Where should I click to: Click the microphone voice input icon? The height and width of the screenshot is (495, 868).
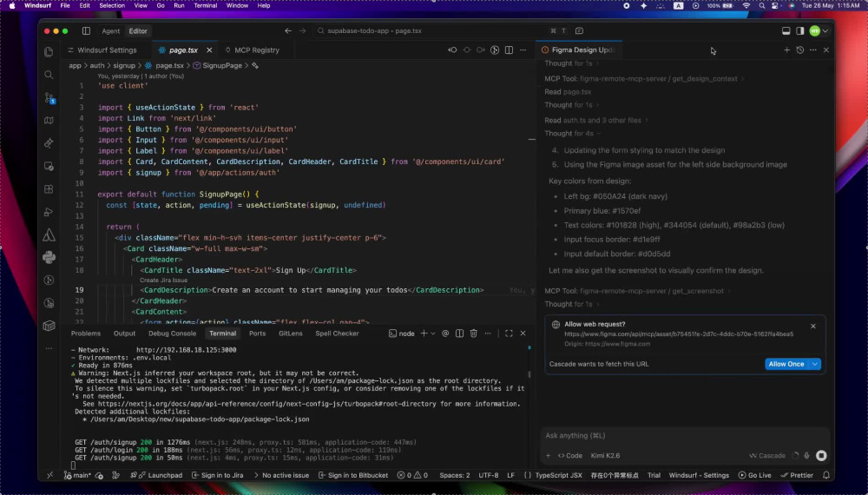pos(806,456)
